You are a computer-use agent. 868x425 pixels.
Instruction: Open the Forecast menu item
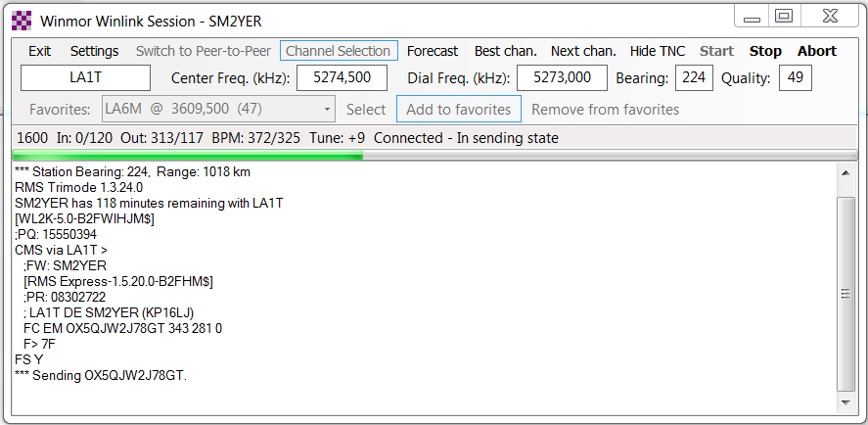tap(433, 51)
